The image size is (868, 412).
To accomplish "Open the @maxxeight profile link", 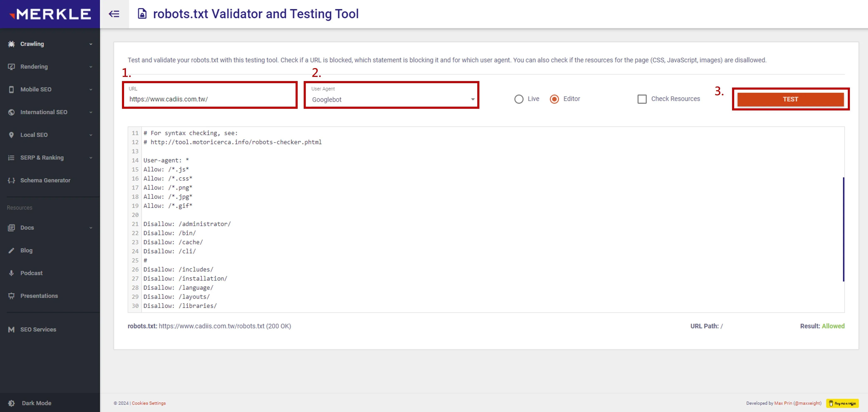I will point(807,403).
